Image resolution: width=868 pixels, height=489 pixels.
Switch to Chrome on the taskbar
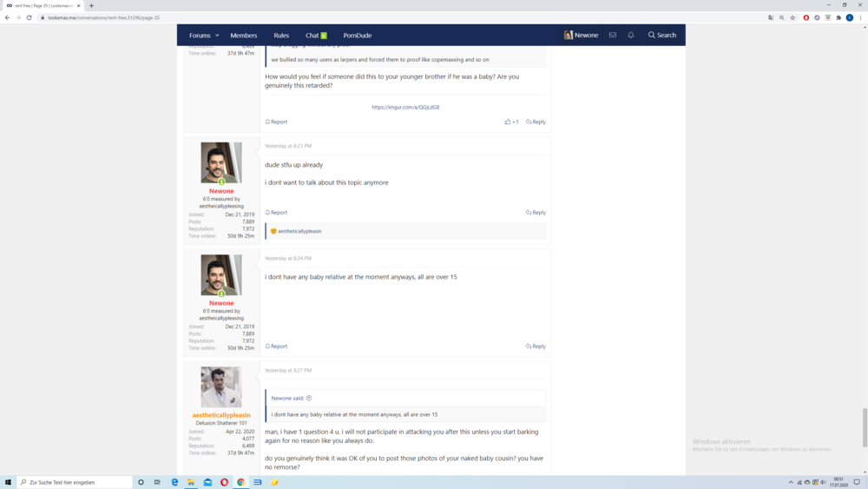[x=240, y=482]
